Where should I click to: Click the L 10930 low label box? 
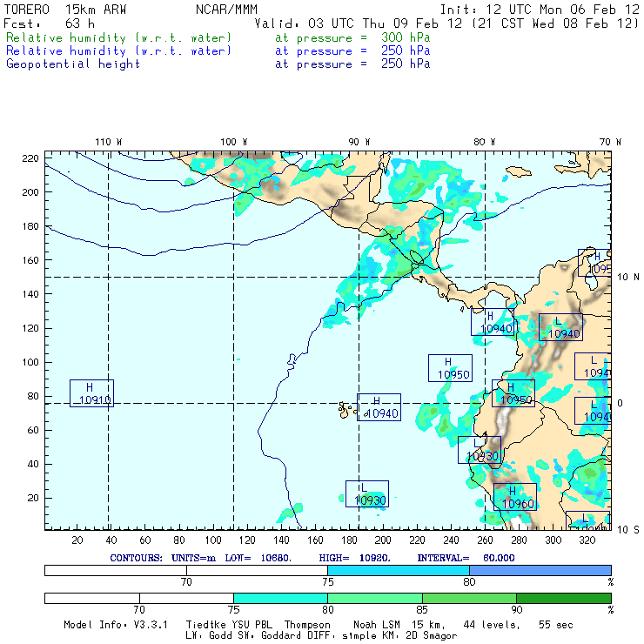367,493
